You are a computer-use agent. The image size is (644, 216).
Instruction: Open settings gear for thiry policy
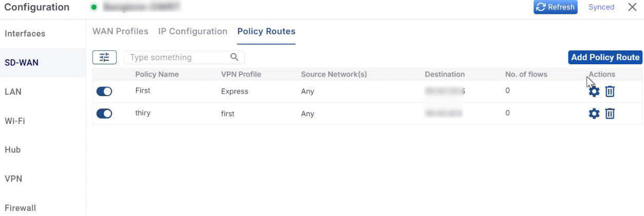click(594, 114)
